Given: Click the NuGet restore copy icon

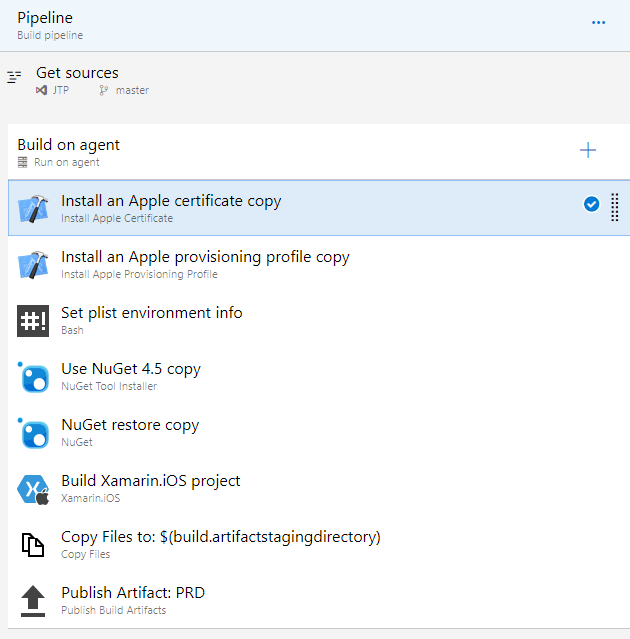Looking at the screenshot, I should pyautogui.click(x=33, y=433).
